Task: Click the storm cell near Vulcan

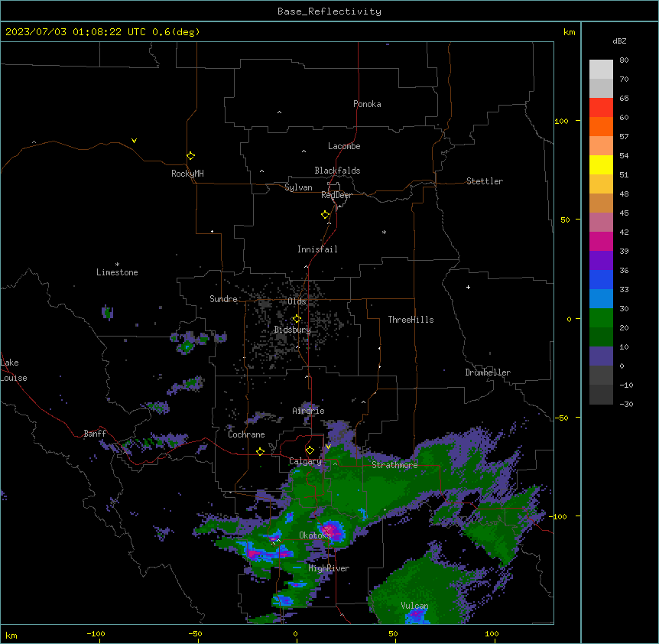Action: [417, 616]
